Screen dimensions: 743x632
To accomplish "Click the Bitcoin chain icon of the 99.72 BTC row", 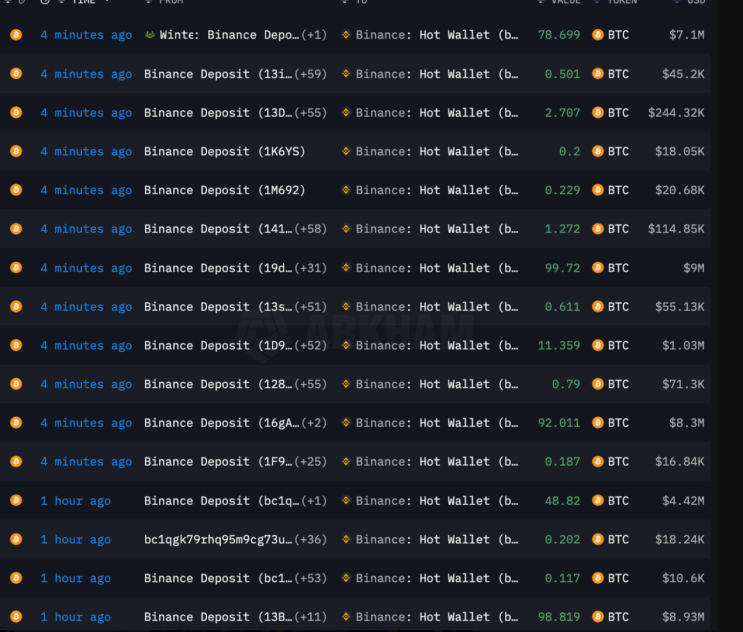I will [16, 268].
